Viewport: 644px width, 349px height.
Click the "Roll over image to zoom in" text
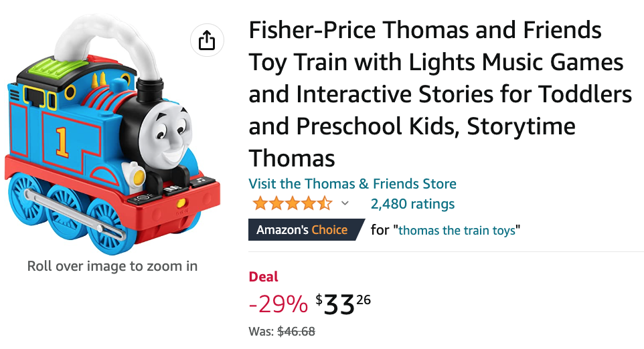click(112, 266)
